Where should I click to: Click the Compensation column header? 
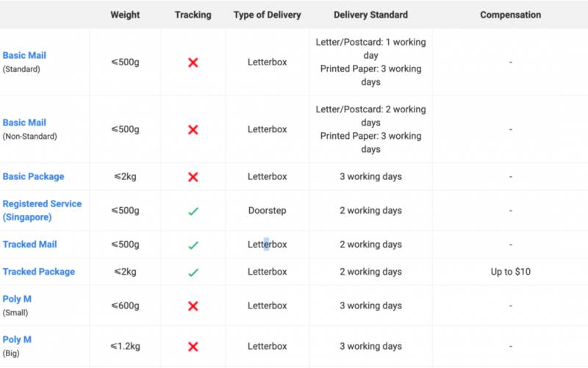(x=510, y=15)
